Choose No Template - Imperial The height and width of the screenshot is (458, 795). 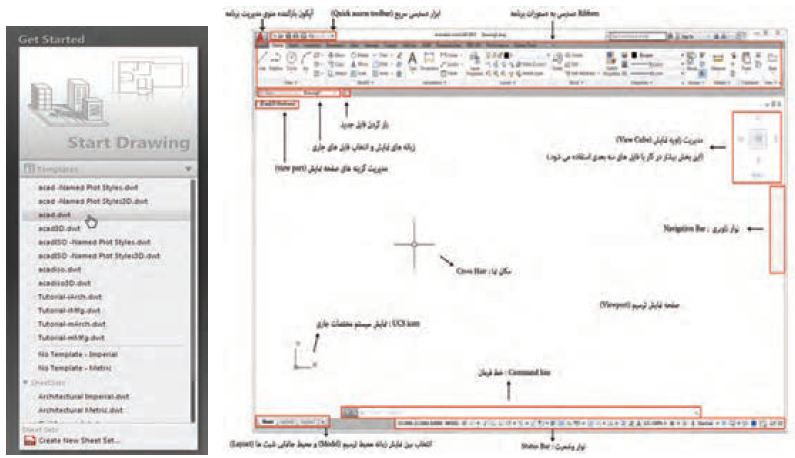tap(78, 354)
